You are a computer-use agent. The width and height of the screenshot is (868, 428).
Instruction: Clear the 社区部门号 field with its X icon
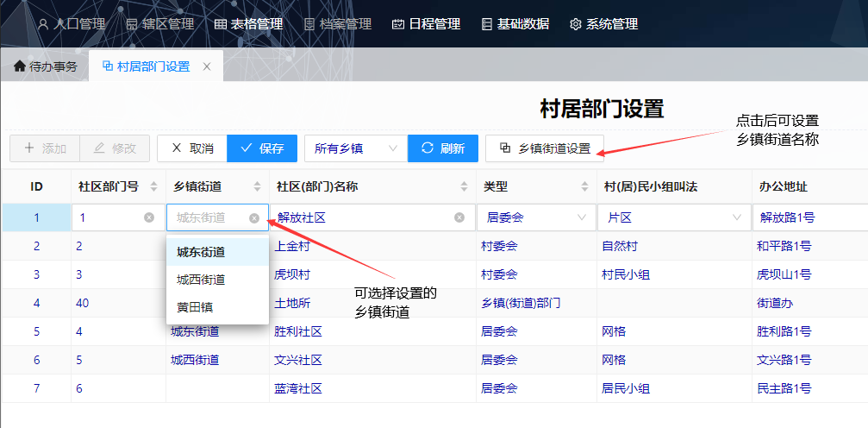[149, 217]
